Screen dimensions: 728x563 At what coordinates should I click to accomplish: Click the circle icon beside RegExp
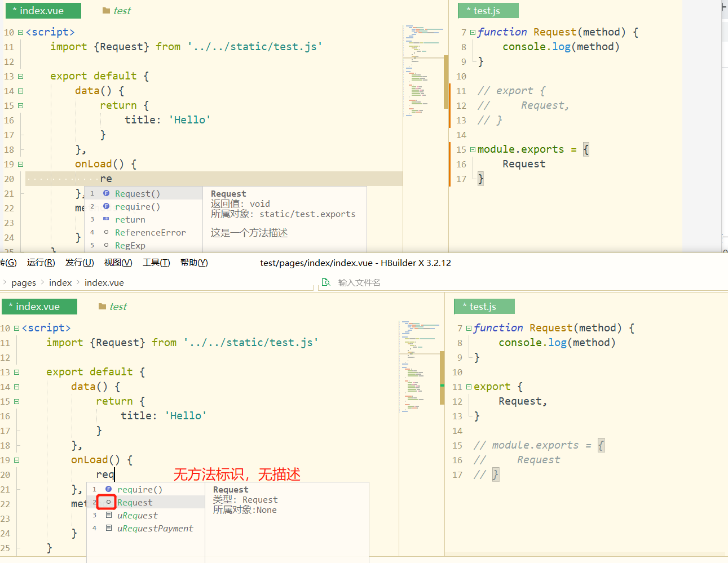(106, 245)
